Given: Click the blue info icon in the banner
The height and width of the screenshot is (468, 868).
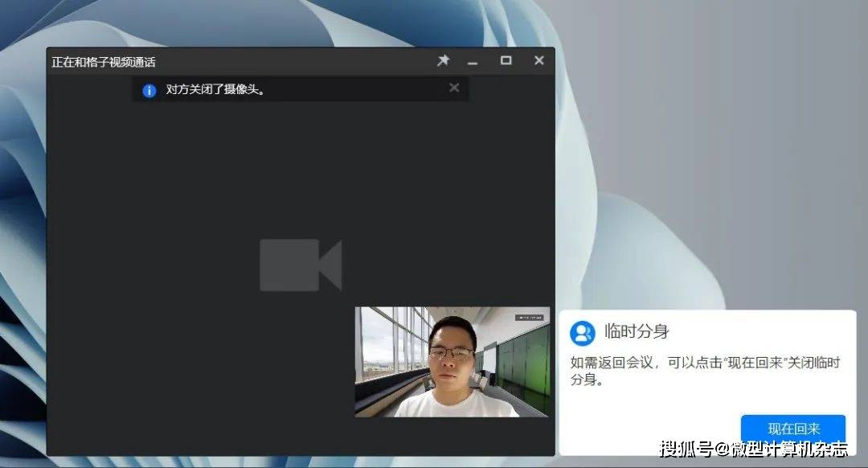Looking at the screenshot, I should click(149, 90).
